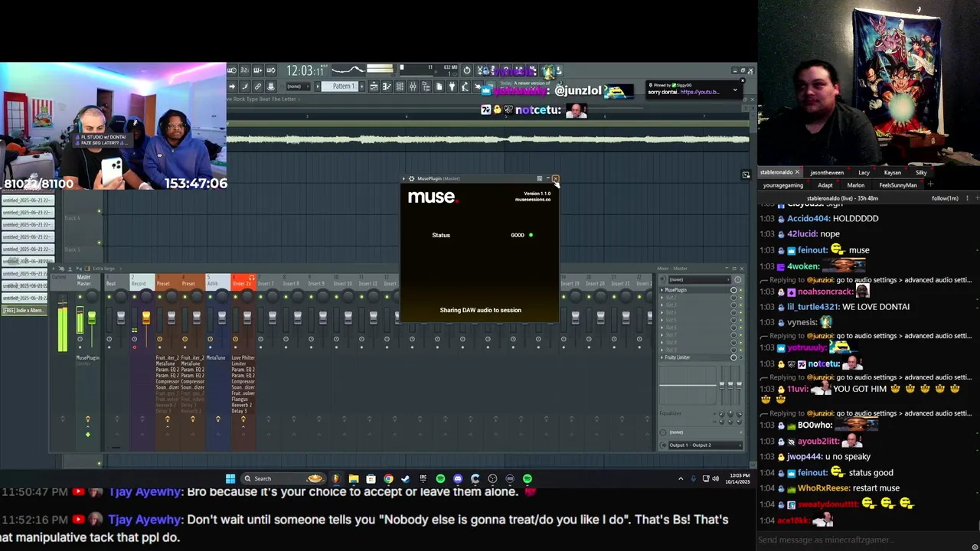The image size is (980, 551).
Task: Click MusePlugin under the Master track
Action: tap(87, 357)
